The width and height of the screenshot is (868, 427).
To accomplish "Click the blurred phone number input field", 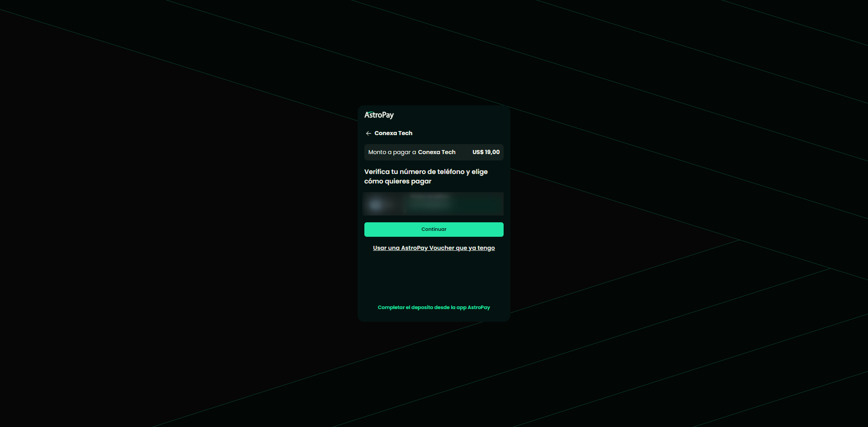I will [434, 204].
